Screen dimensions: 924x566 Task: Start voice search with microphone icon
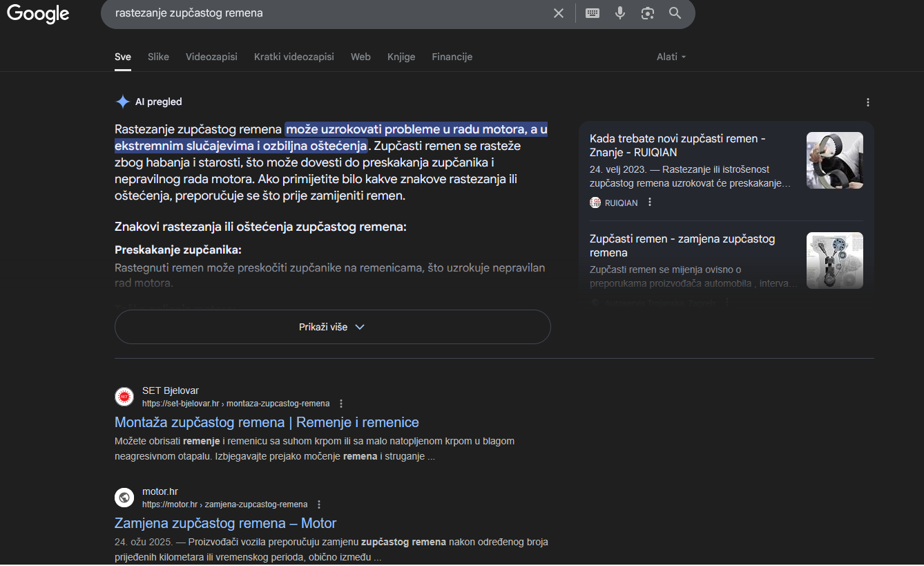pyautogui.click(x=620, y=13)
